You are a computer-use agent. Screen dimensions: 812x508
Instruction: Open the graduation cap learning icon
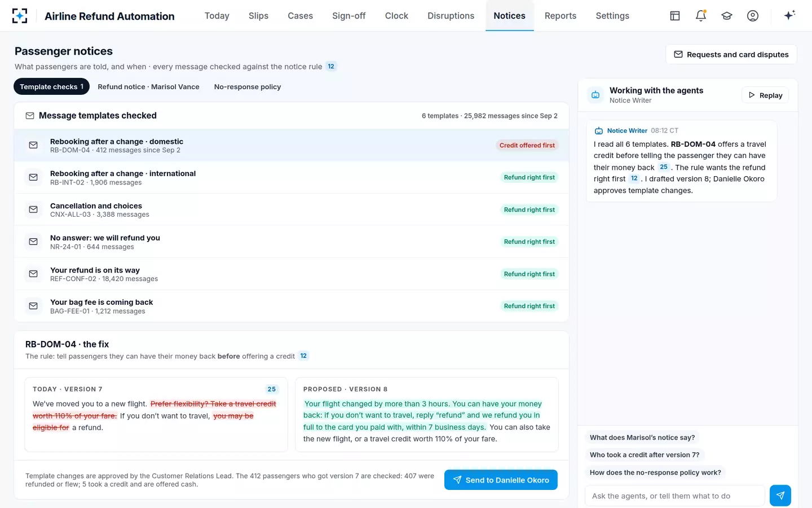727,16
